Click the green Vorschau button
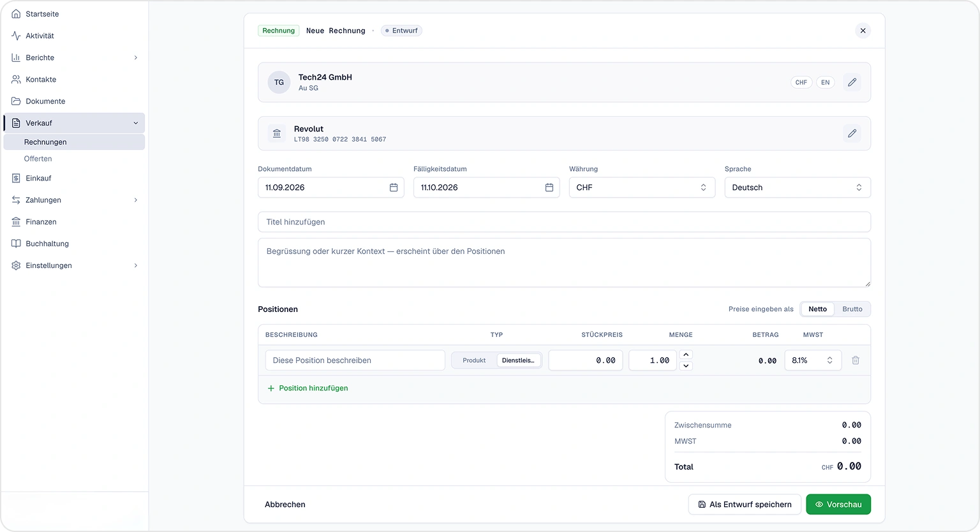Viewport: 980px width, 532px height. click(838, 505)
